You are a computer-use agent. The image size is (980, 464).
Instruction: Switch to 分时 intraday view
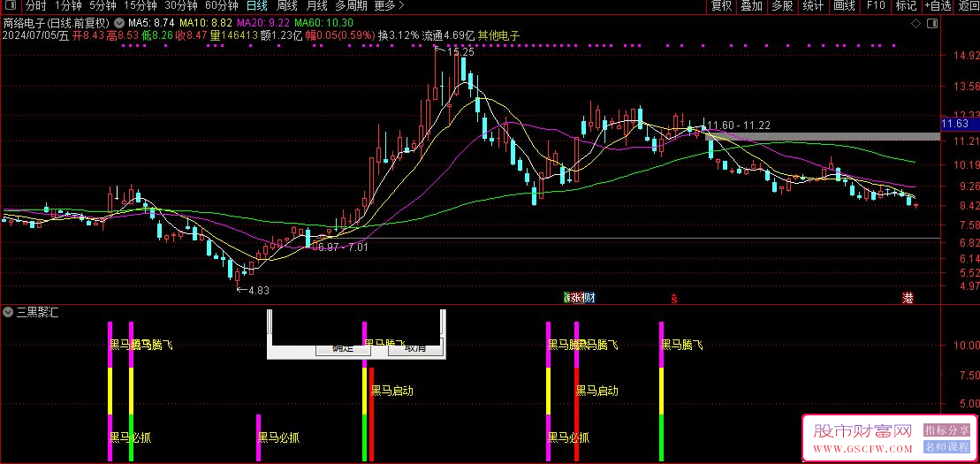coord(35,6)
